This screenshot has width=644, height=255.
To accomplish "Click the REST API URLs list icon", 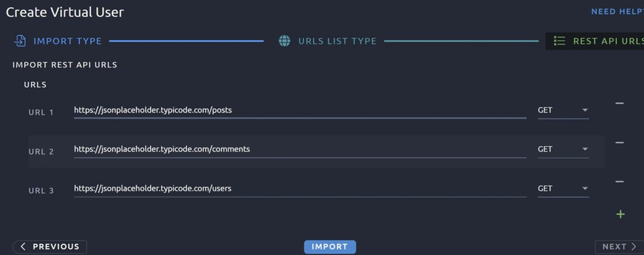I will [559, 41].
